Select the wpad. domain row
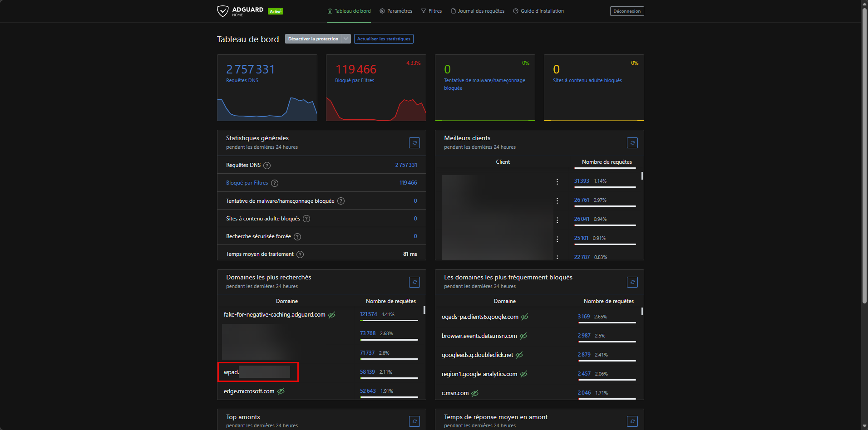This screenshot has width=868, height=430. pyautogui.click(x=321, y=372)
